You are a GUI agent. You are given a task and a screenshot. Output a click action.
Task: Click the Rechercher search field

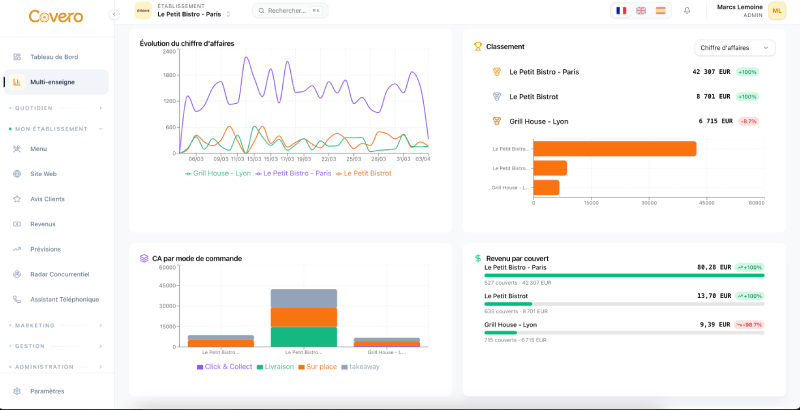289,10
